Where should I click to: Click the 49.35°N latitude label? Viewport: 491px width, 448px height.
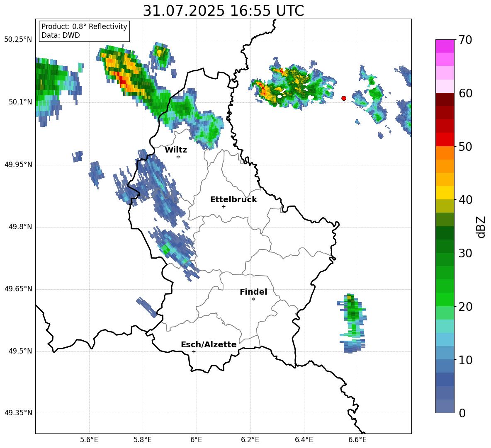tap(18, 413)
